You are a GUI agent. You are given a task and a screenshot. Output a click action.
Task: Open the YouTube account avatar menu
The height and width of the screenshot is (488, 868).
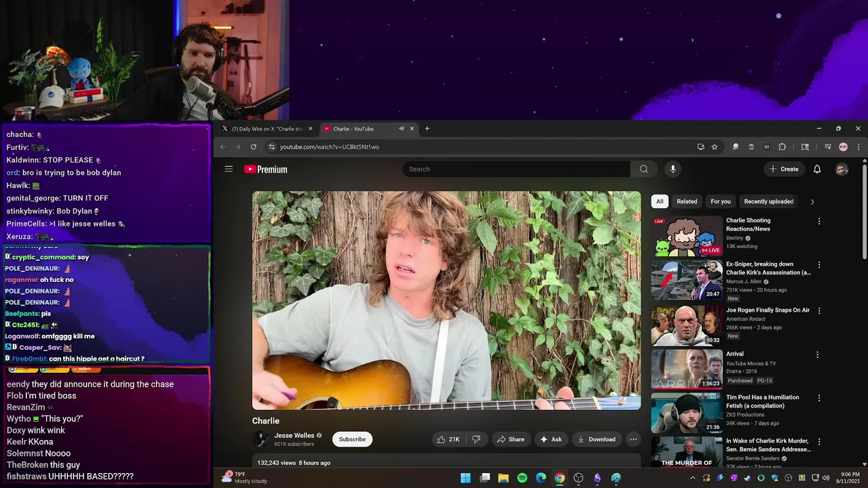click(x=842, y=169)
